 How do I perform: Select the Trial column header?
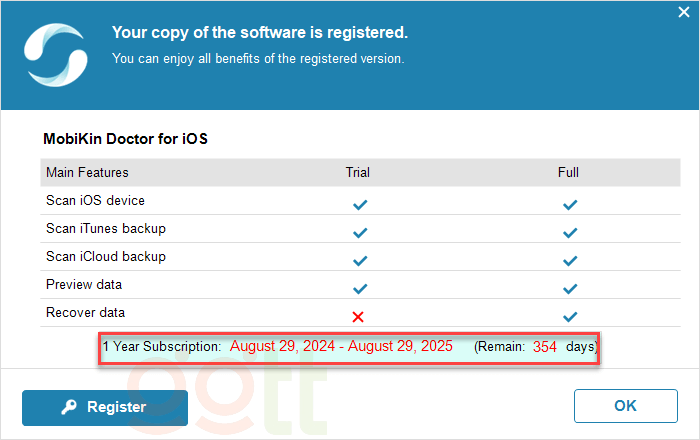(x=358, y=172)
